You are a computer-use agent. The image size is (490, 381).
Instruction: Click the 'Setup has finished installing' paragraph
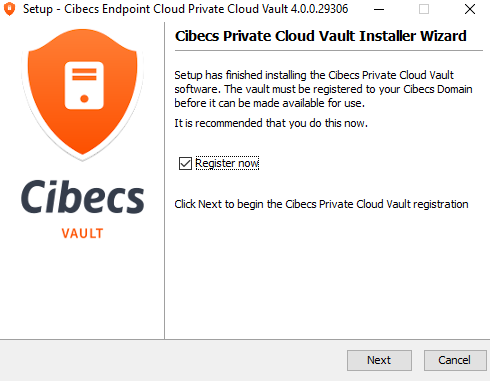(323, 89)
